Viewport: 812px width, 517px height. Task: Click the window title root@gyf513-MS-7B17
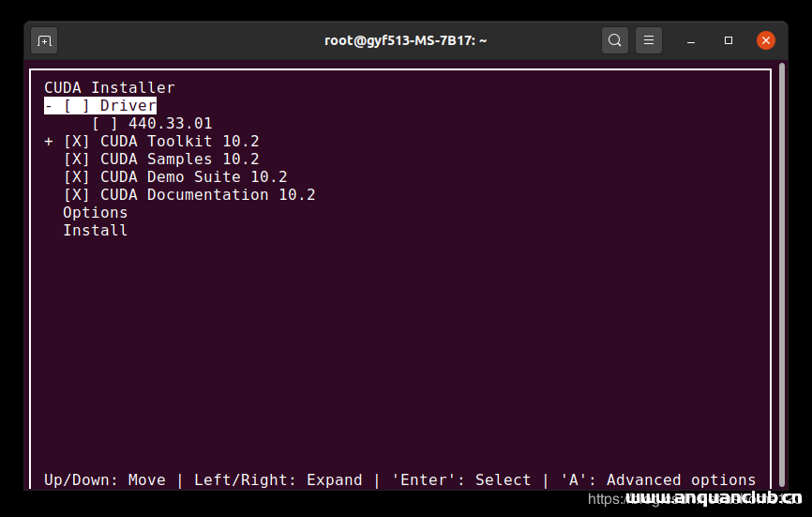click(x=405, y=40)
